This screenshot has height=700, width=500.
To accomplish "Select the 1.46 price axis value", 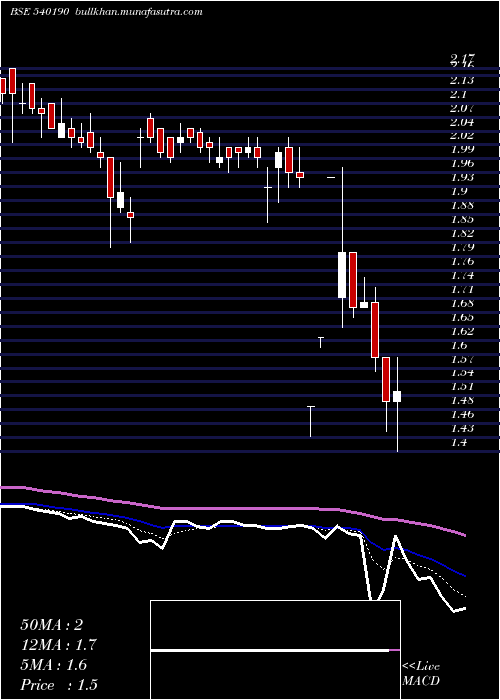I will click(462, 414).
